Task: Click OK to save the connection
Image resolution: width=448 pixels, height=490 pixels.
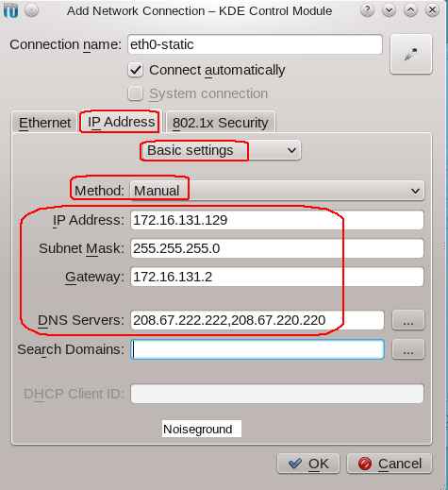Action: [308, 464]
